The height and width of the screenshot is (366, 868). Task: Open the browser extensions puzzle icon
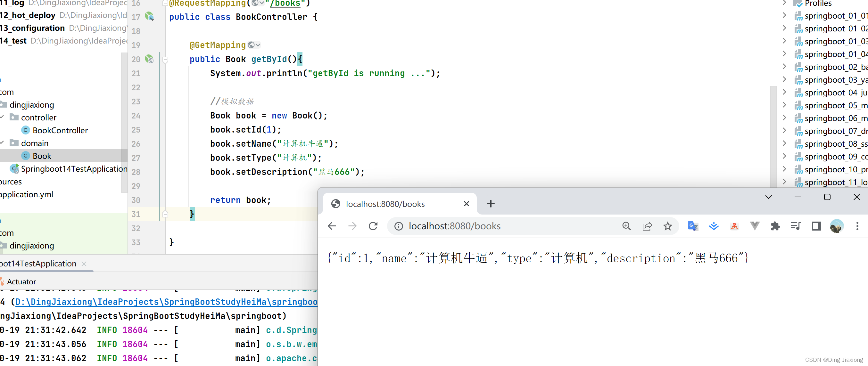(x=775, y=226)
